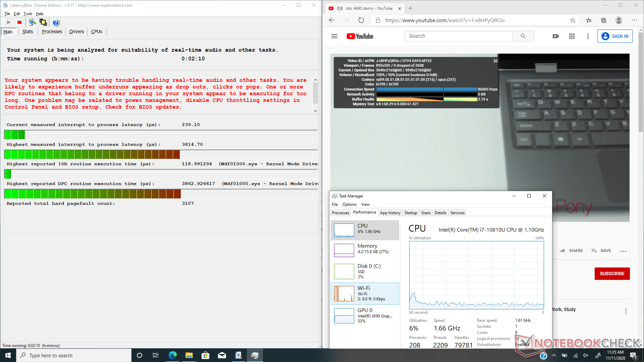Click the site lock icon in address bar
The height and width of the screenshot is (362, 644).
[x=378, y=20]
